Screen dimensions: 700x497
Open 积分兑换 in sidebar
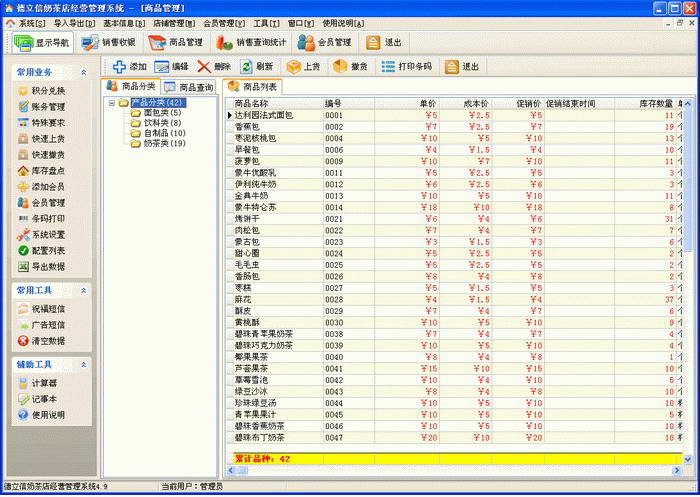pos(42,91)
